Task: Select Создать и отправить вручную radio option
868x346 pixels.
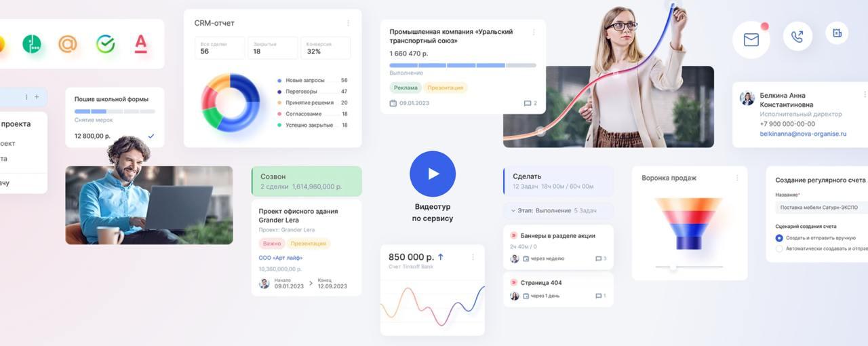Action: pyautogui.click(x=779, y=238)
